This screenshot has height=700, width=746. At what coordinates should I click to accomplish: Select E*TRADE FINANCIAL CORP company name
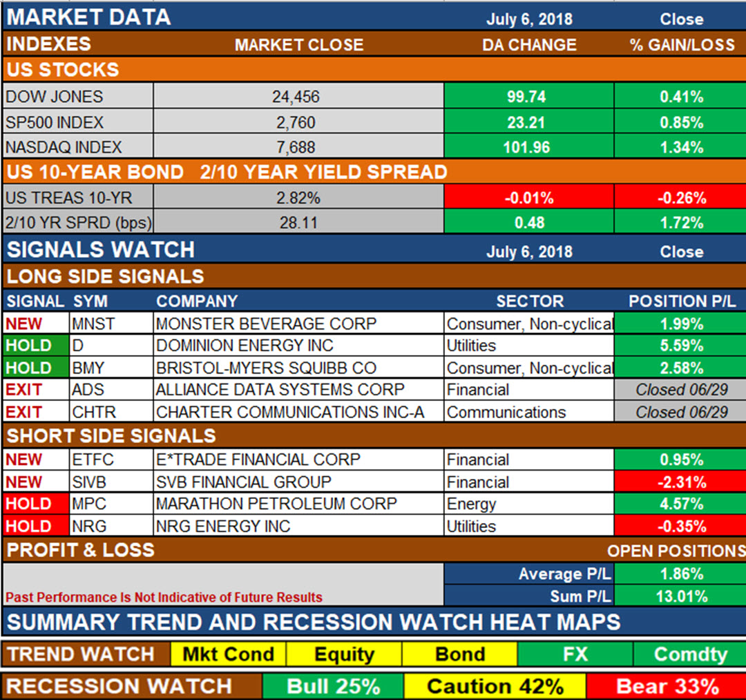[x=258, y=460]
